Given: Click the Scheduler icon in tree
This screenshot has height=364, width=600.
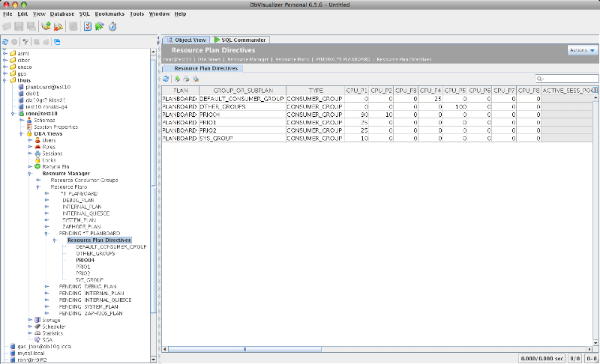Looking at the screenshot, I should click(37, 327).
